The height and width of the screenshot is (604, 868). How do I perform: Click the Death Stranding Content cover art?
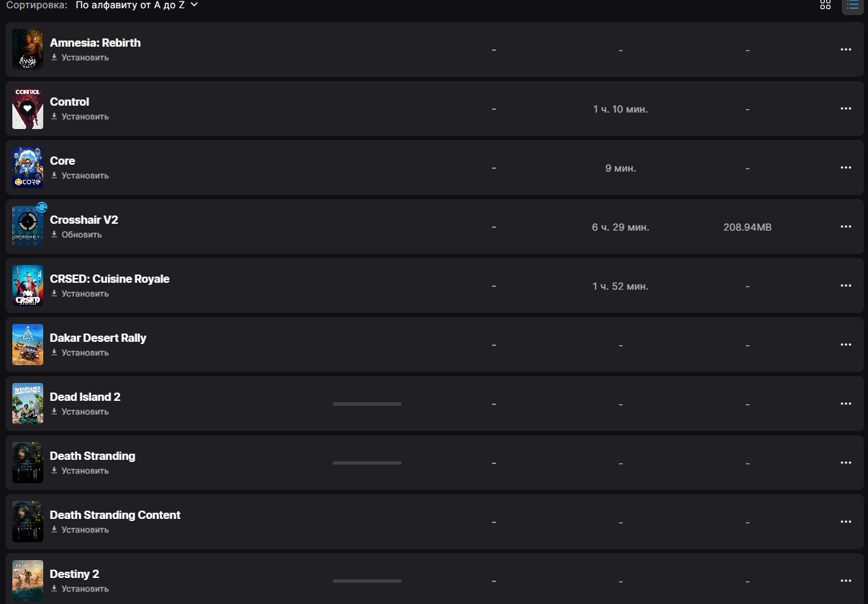[27, 522]
